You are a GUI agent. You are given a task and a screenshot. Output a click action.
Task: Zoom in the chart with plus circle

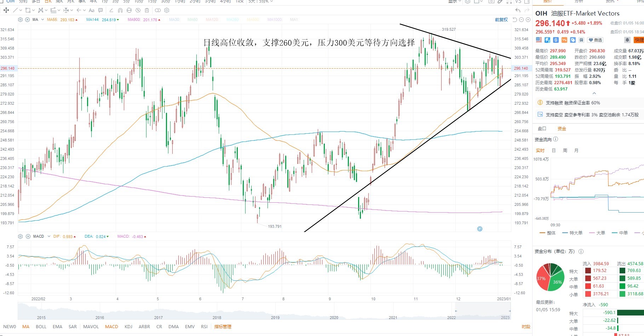tap(528, 20)
